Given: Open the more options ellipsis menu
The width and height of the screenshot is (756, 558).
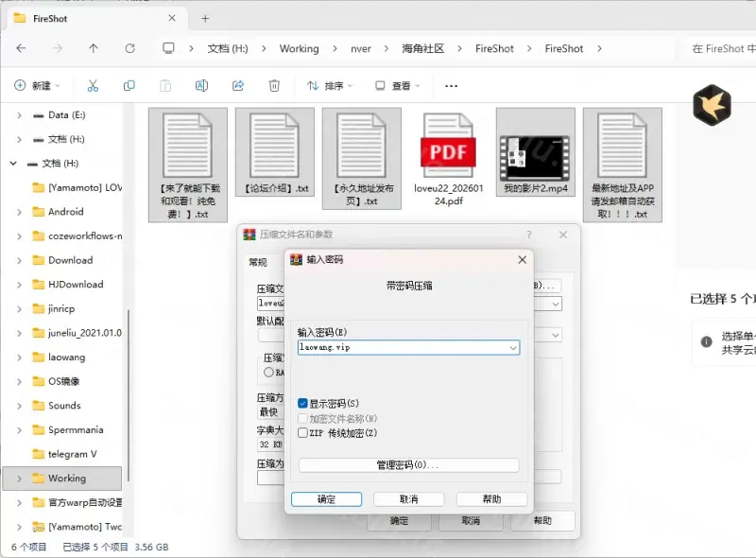Looking at the screenshot, I should pos(451,86).
